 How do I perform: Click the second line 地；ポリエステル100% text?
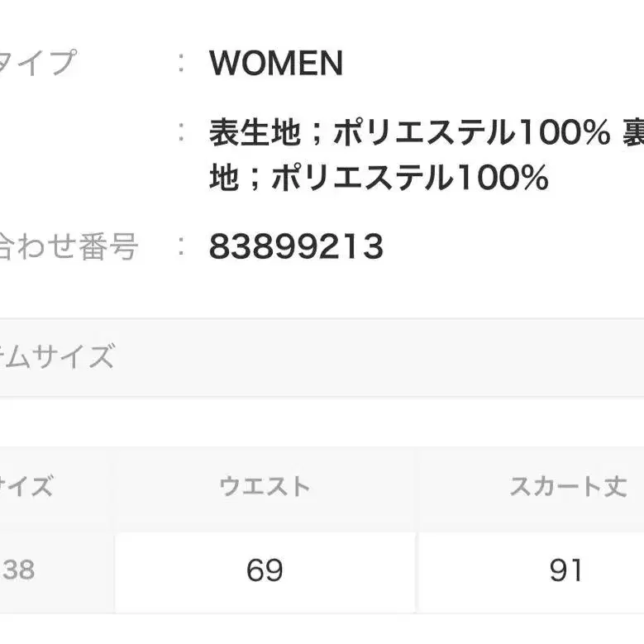click(379, 178)
